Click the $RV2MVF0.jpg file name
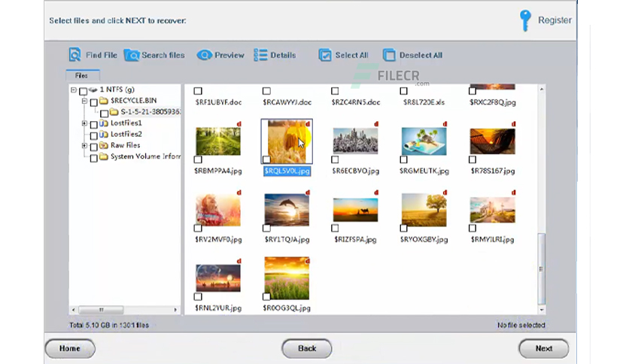This screenshot has height=364, width=629. click(x=218, y=239)
